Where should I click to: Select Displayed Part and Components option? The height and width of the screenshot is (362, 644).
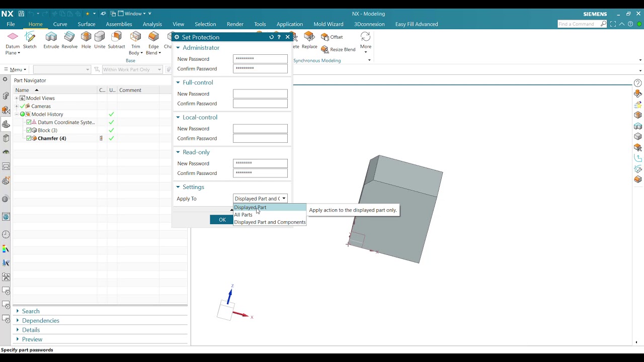(270, 222)
